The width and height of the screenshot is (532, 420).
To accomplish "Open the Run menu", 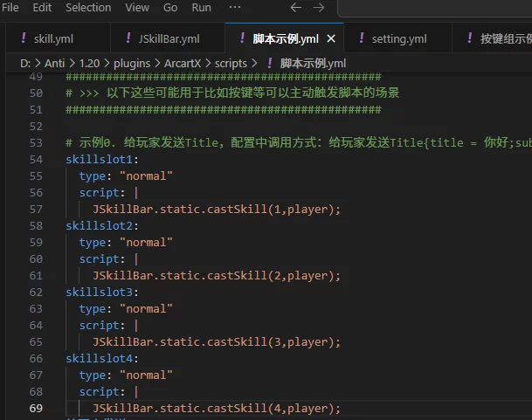I will click(201, 8).
